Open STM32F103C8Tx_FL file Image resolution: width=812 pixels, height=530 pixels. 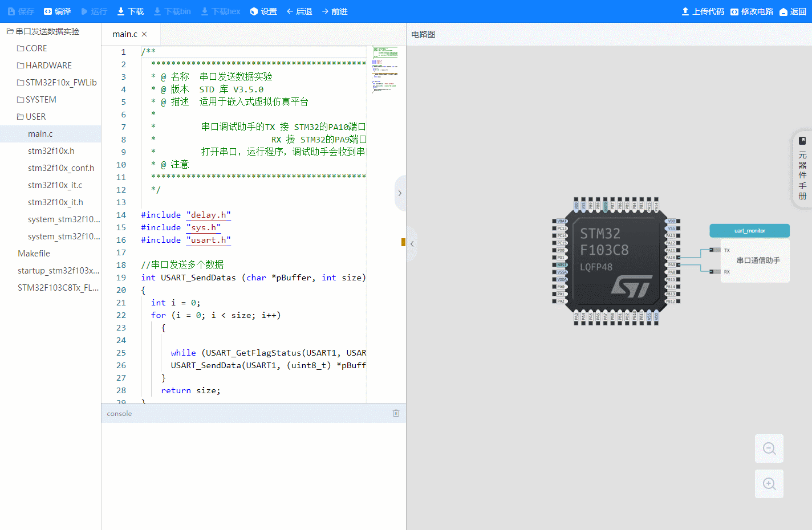(x=58, y=288)
